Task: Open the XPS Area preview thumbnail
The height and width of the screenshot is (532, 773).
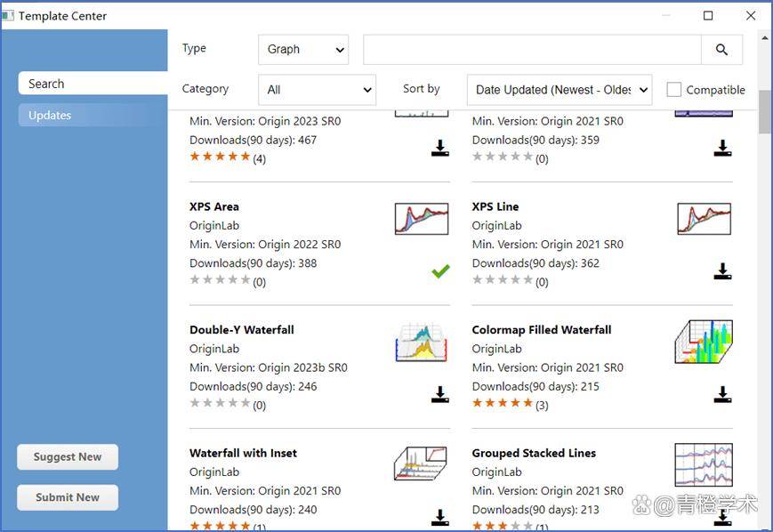Action: coord(421,219)
